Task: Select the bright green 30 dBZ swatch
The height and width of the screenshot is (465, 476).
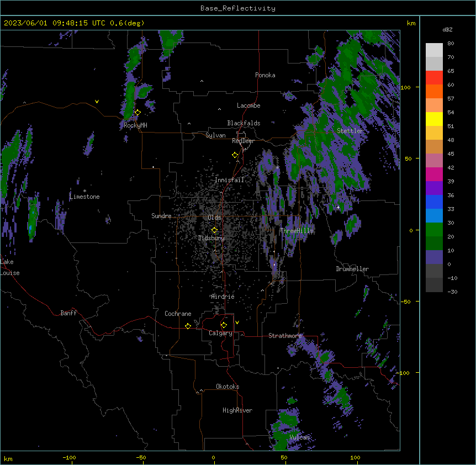Action: pyautogui.click(x=434, y=230)
